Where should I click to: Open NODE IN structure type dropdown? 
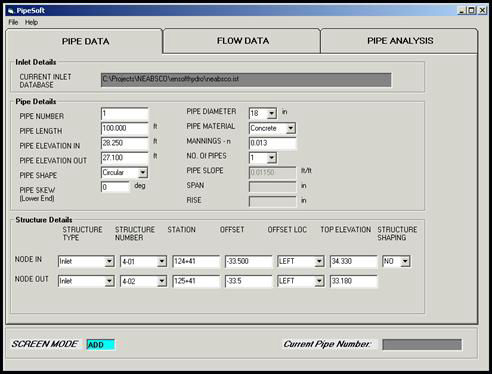tap(109, 261)
